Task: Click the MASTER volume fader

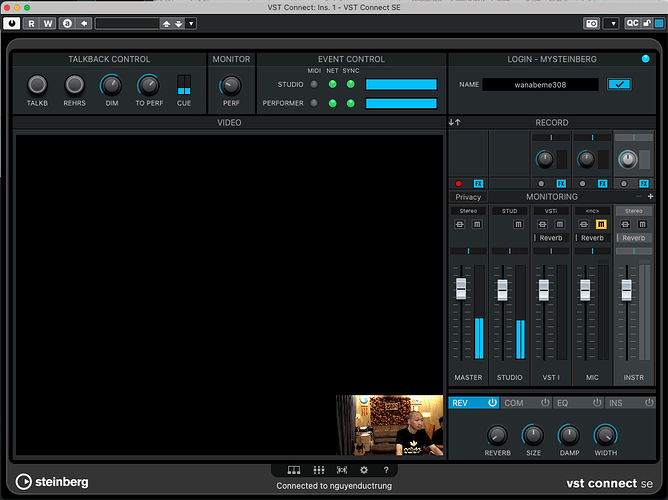Action: [x=461, y=288]
